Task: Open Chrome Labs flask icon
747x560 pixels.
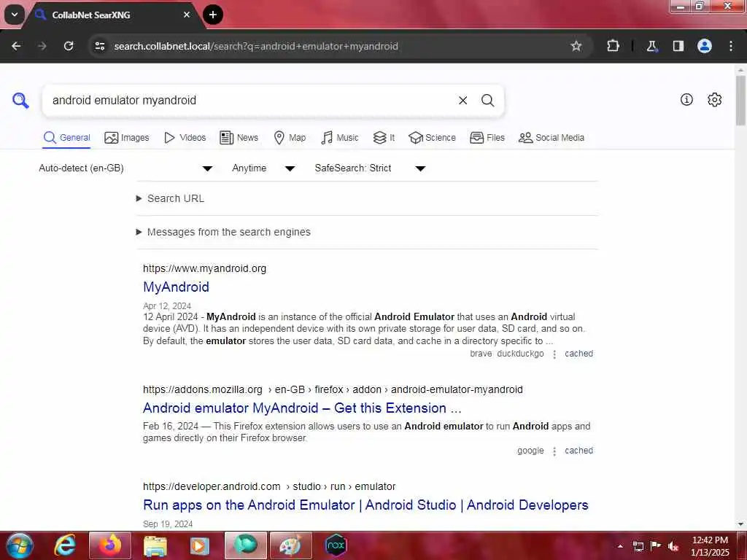Action: (651, 46)
